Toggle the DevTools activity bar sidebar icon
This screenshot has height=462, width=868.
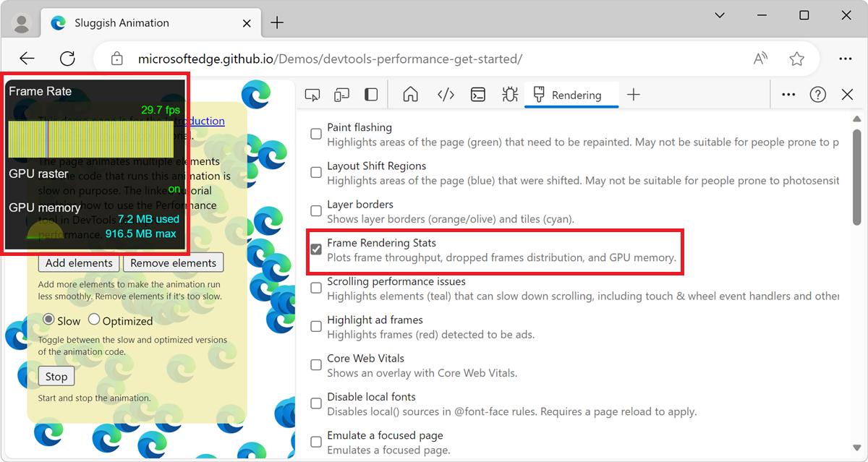tap(371, 95)
